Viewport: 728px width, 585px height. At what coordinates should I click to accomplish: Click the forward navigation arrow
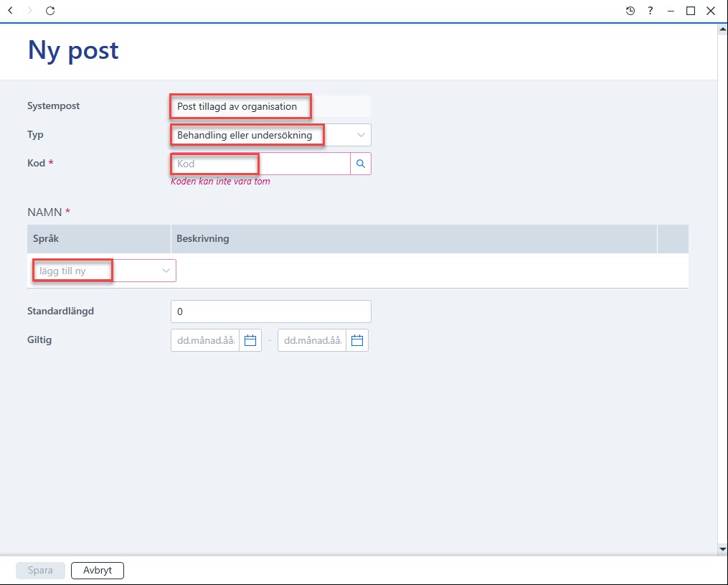(29, 10)
